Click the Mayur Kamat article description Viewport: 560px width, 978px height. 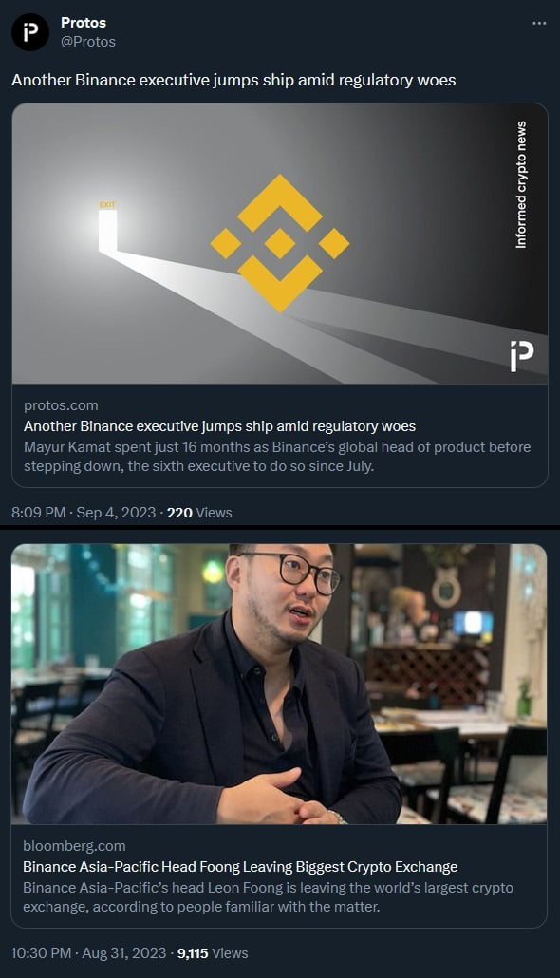[x=277, y=457]
